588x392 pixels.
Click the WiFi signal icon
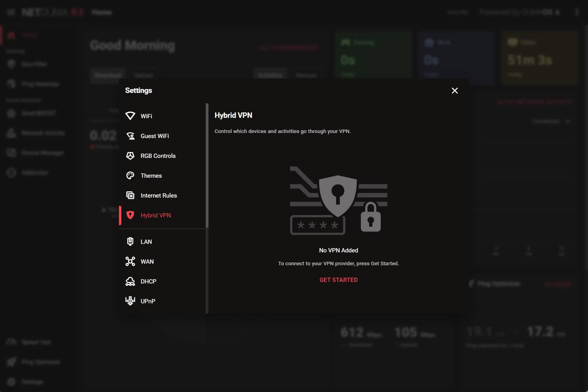click(130, 116)
